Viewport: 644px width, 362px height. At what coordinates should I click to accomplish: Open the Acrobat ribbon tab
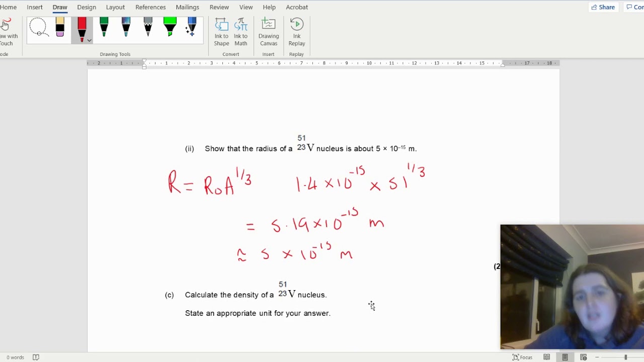[297, 7]
